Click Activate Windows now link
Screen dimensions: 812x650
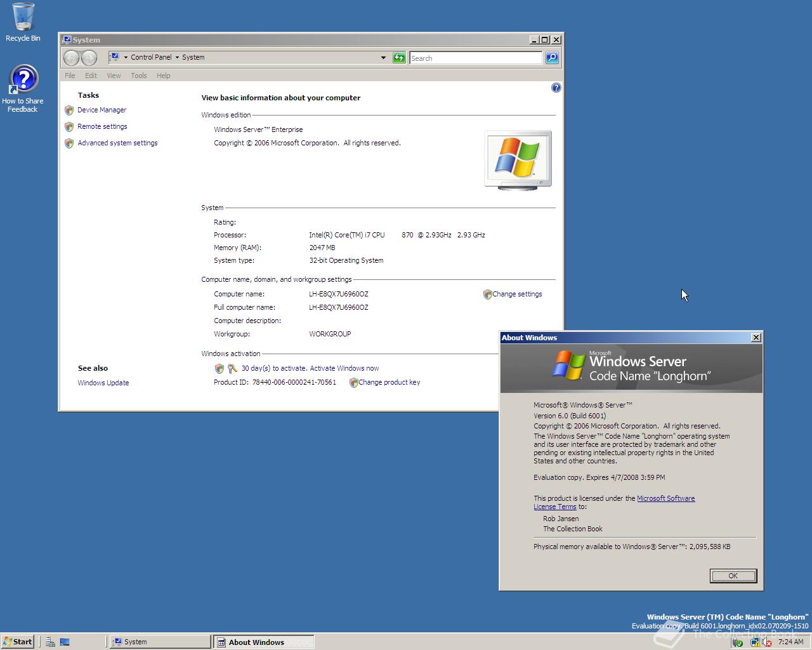pyautogui.click(x=344, y=368)
